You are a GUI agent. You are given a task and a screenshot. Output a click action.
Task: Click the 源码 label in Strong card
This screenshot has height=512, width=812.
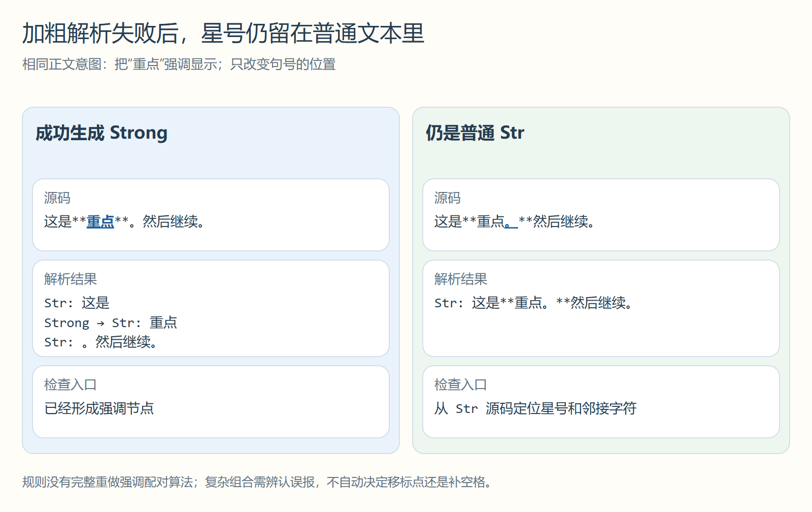(x=57, y=198)
